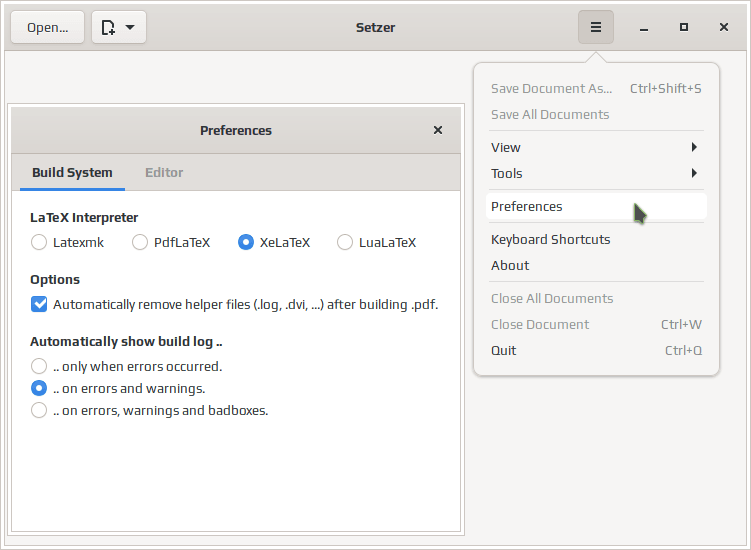Click the Setzer window title

tap(376, 27)
